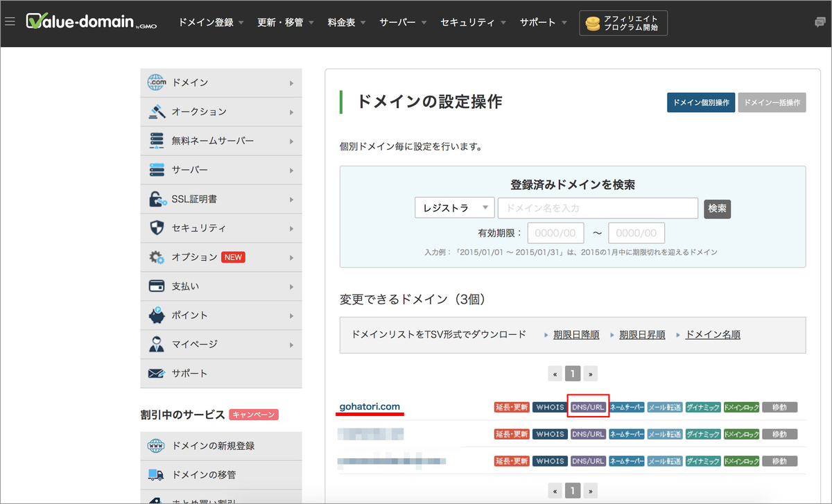Expand the ポイント sidebar arrow
Viewport: 832px width, 504px height.
pyautogui.click(x=291, y=316)
